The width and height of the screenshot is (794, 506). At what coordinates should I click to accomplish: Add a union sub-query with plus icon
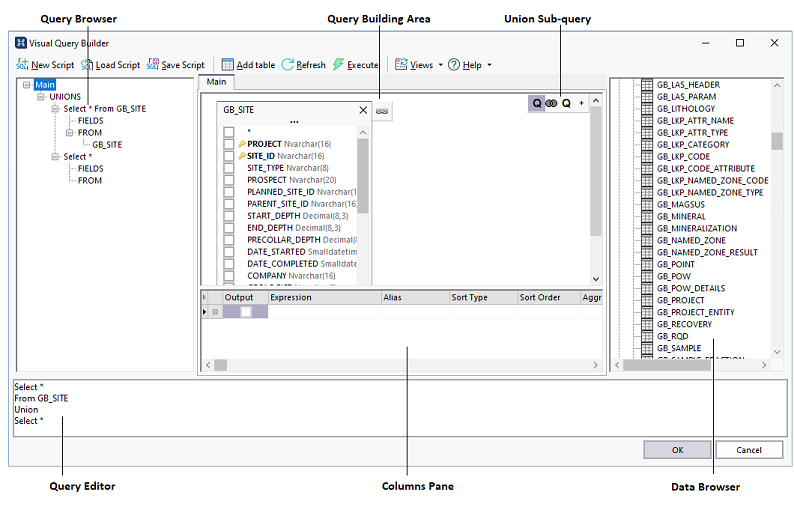pyautogui.click(x=581, y=103)
